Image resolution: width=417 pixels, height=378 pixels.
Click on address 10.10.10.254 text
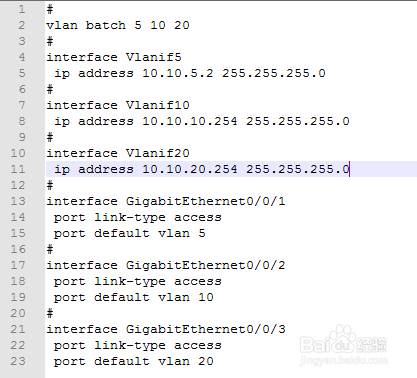point(190,121)
